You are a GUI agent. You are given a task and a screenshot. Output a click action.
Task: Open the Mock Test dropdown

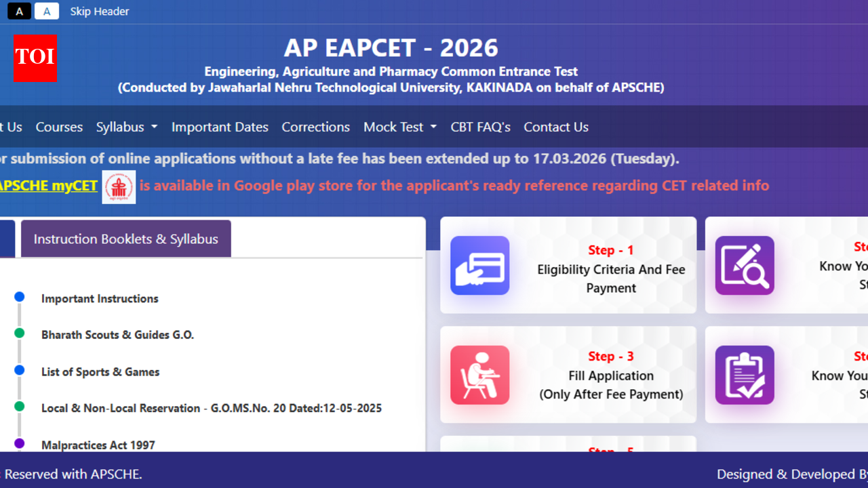pos(399,127)
